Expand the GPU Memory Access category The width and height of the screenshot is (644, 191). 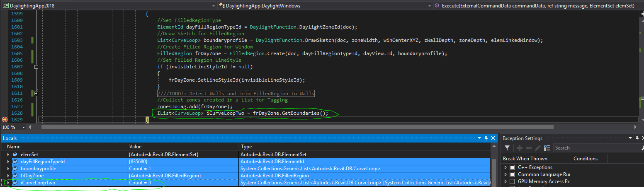pyautogui.click(x=505, y=181)
